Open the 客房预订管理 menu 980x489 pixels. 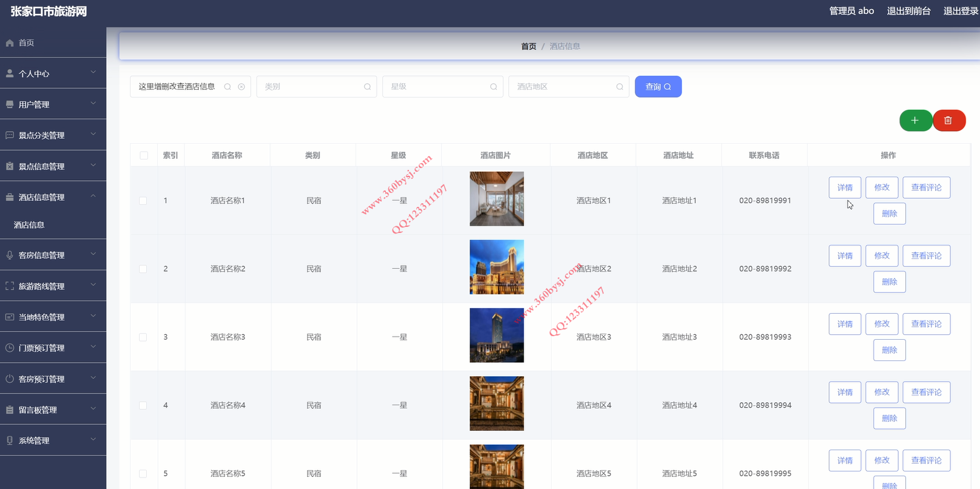[x=53, y=379]
